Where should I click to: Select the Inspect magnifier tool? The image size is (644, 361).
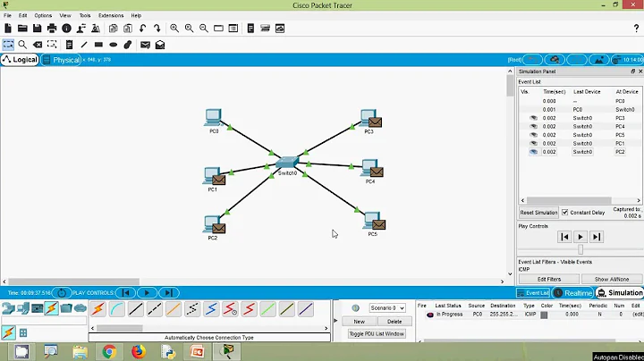click(22, 45)
